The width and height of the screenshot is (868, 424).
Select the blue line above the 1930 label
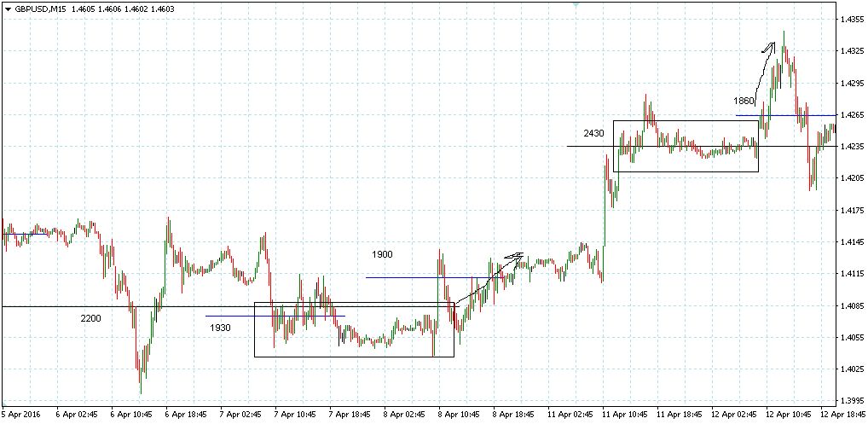(275, 316)
